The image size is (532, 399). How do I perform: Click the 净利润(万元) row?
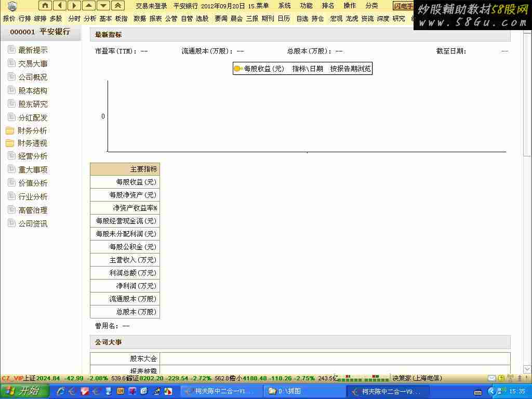tap(125, 286)
